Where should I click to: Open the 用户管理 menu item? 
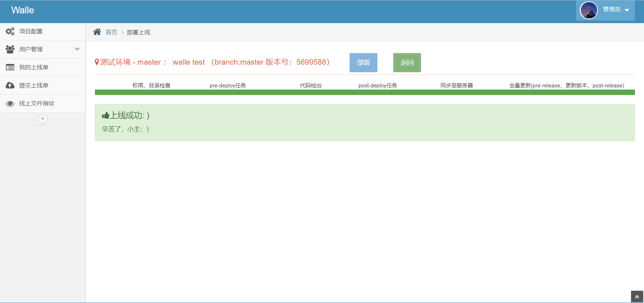click(43, 49)
